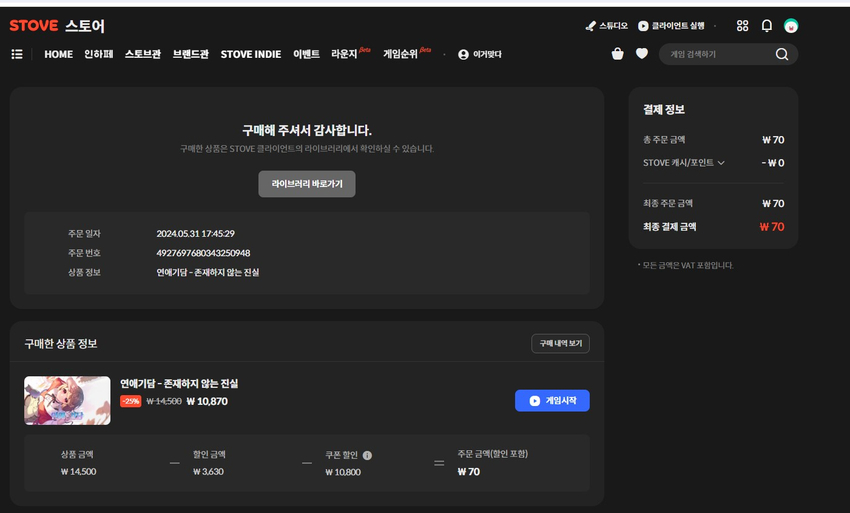Screen dimensions: 850x513
Task: Click 라이브러리 바로가기 button
Action: tap(307, 184)
